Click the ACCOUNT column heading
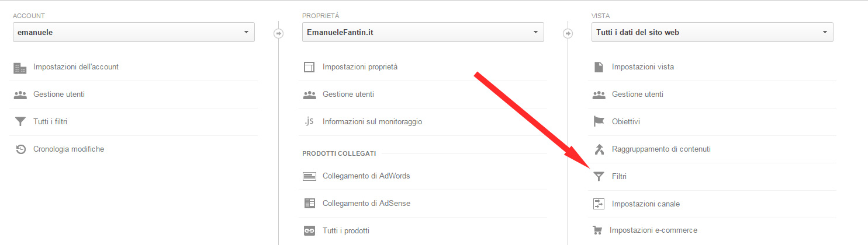Screen dimensions: 868x245 point(29,16)
